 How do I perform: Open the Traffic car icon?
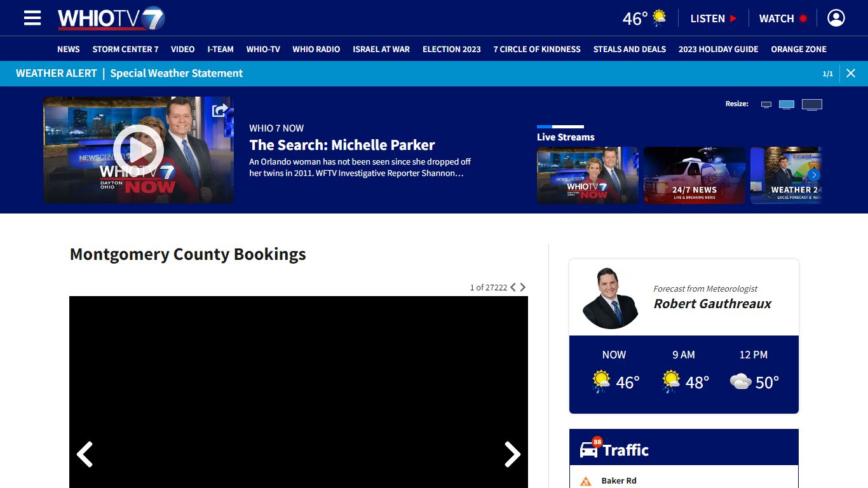click(x=589, y=449)
